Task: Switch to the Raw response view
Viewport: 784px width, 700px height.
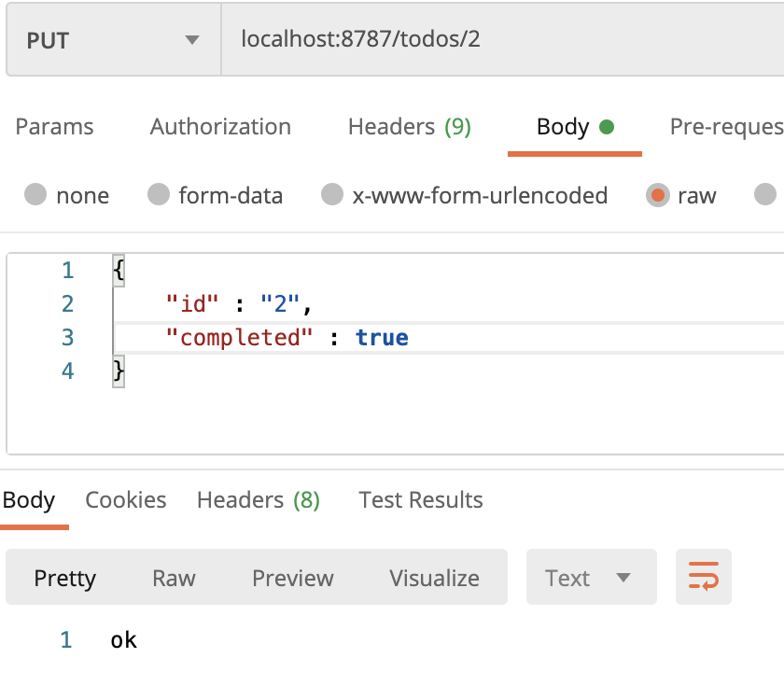Action: (x=174, y=579)
